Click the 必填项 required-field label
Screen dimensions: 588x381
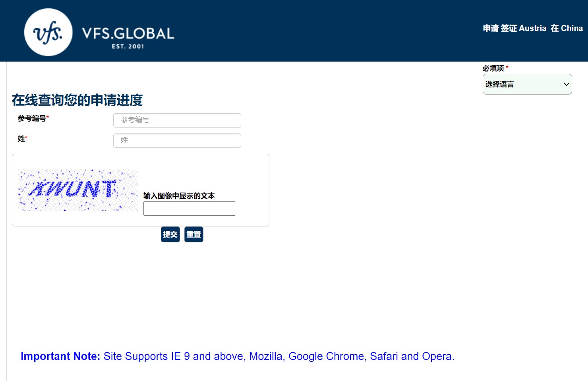[493, 68]
